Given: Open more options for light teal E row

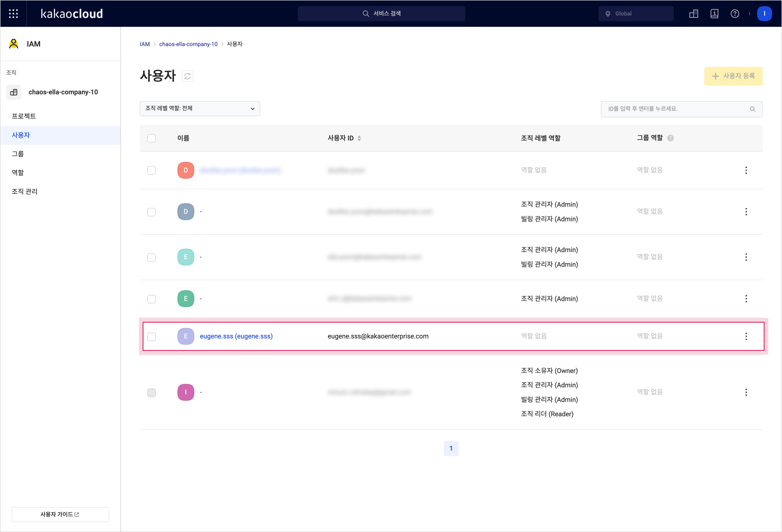Looking at the screenshot, I should pos(746,257).
